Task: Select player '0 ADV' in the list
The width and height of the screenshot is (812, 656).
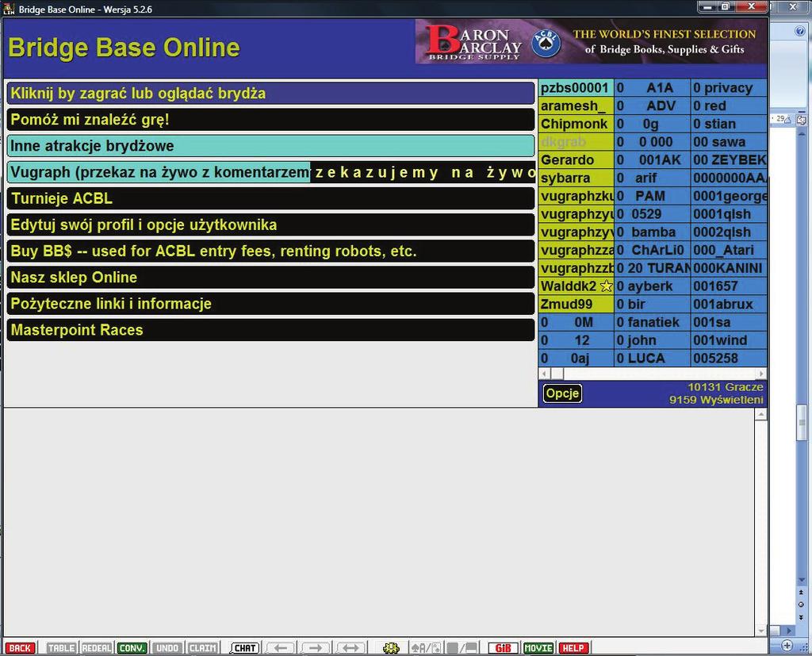Action: tap(653, 106)
